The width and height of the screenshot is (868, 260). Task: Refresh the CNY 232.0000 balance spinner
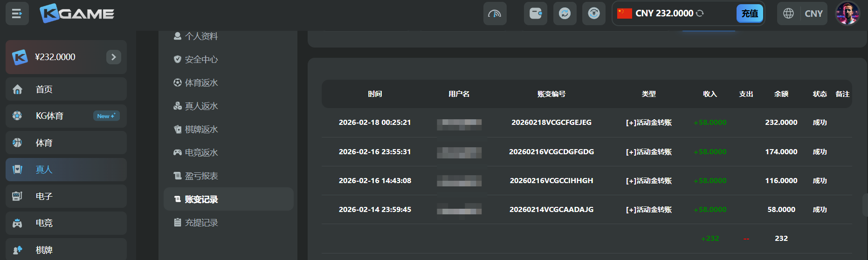click(x=700, y=14)
